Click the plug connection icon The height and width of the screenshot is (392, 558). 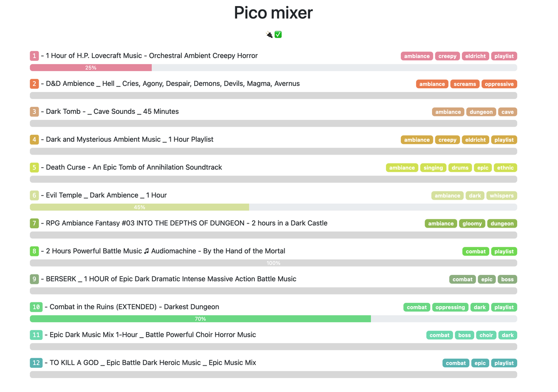point(269,34)
